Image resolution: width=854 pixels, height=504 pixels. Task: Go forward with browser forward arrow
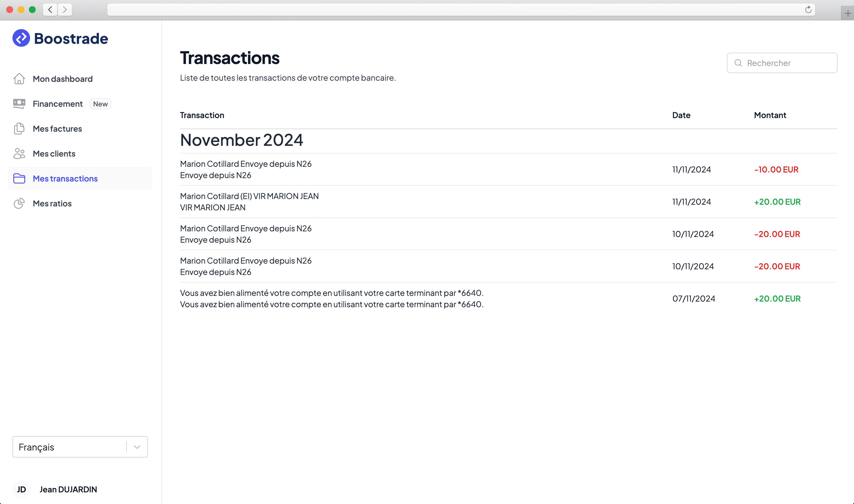click(65, 10)
